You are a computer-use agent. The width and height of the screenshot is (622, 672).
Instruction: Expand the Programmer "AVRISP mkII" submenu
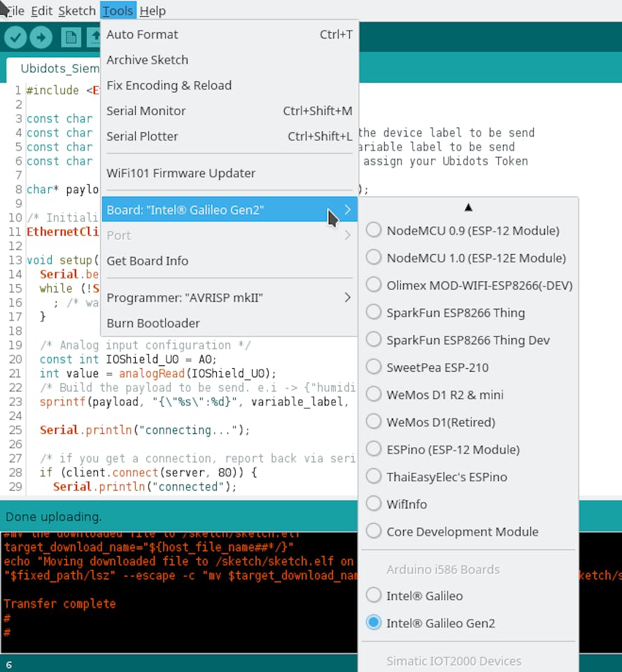(229, 297)
